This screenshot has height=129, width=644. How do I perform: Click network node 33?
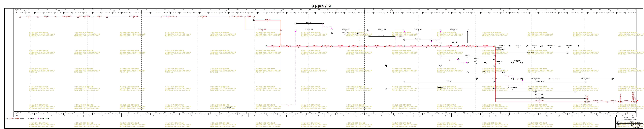(386, 66)
